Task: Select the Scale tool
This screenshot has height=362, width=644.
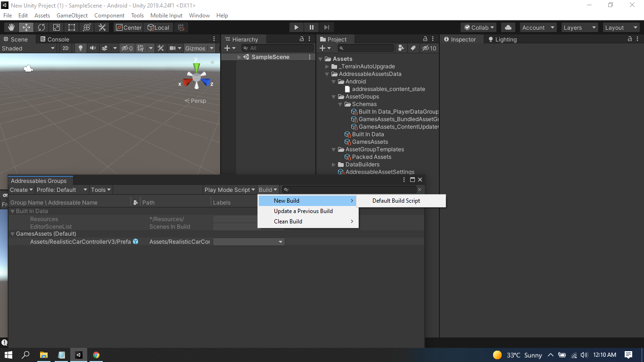Action: click(x=57, y=27)
